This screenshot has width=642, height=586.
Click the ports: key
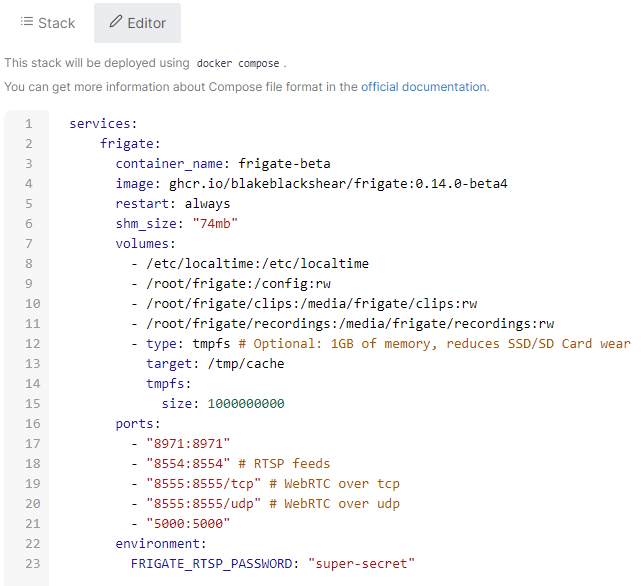coord(138,424)
